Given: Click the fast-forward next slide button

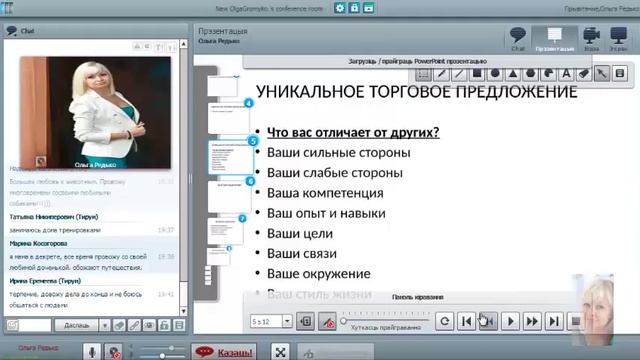Looking at the screenshot, I should [532, 322].
